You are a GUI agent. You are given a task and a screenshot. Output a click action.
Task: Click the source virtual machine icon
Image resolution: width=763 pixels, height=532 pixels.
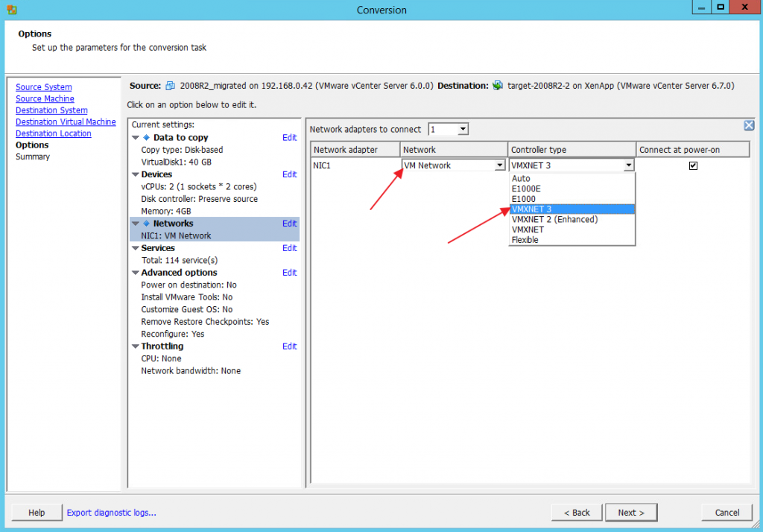[x=171, y=86]
